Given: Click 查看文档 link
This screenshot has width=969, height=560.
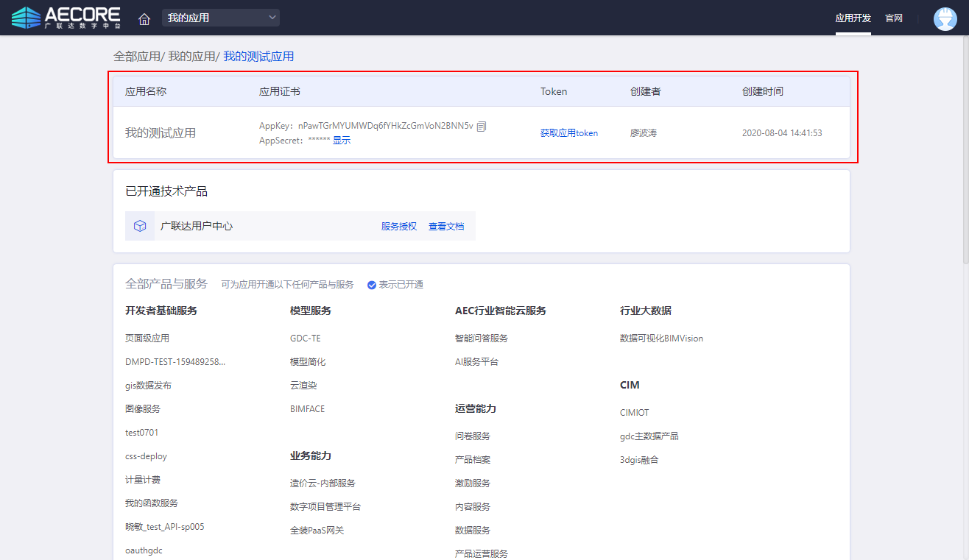Looking at the screenshot, I should [446, 227].
